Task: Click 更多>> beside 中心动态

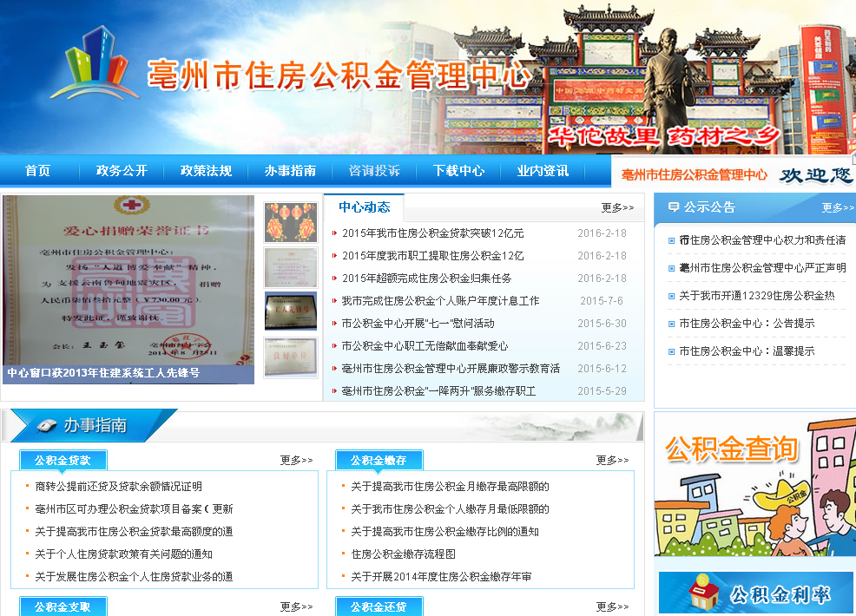Action: [x=617, y=208]
